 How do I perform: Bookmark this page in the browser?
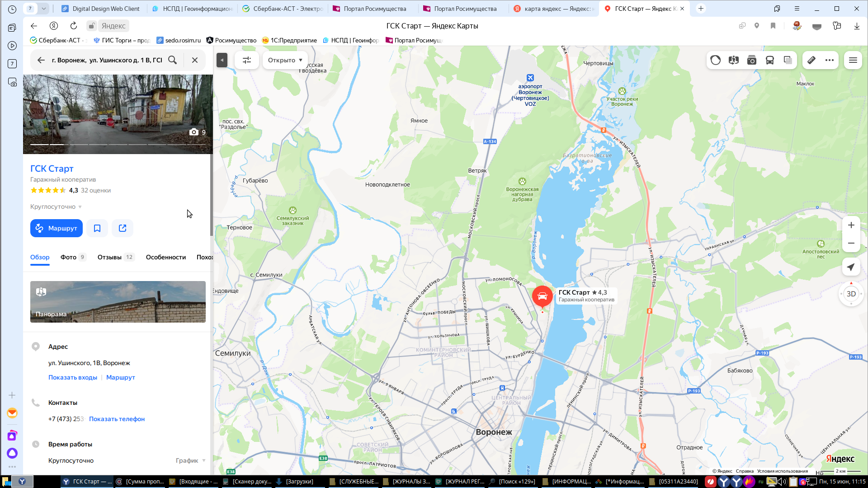click(x=773, y=26)
